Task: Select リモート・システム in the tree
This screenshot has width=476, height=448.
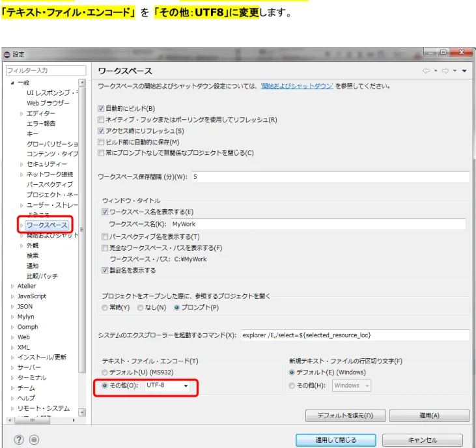Action: (x=44, y=408)
